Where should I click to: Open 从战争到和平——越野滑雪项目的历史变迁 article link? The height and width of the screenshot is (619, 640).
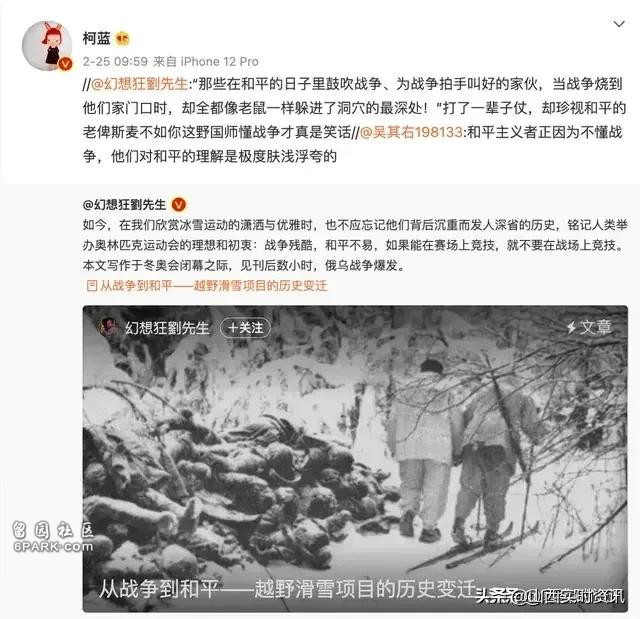[213, 286]
